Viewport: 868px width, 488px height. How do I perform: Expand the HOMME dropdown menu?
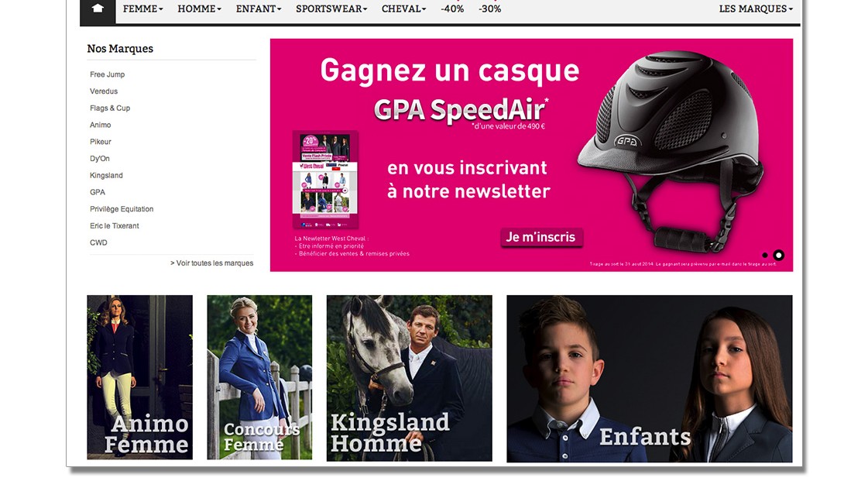pyautogui.click(x=199, y=9)
